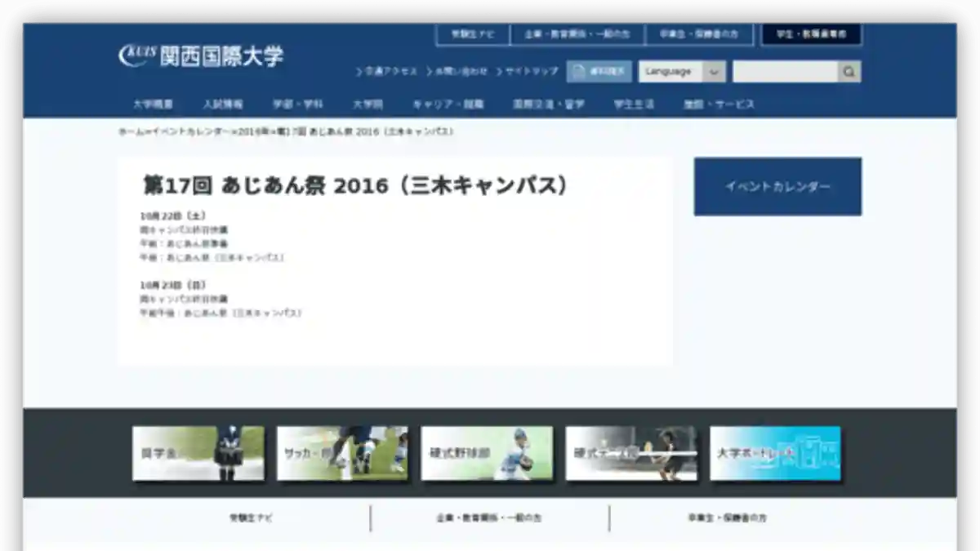The height and width of the screenshot is (551, 980).
Task: Select 受験生ナビ tab at top
Action: click(x=473, y=34)
